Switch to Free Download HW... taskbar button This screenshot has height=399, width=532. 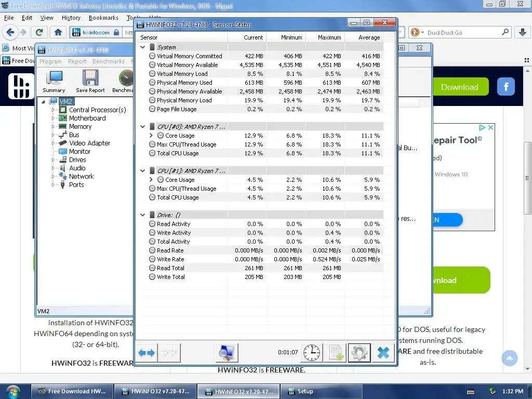click(x=72, y=392)
